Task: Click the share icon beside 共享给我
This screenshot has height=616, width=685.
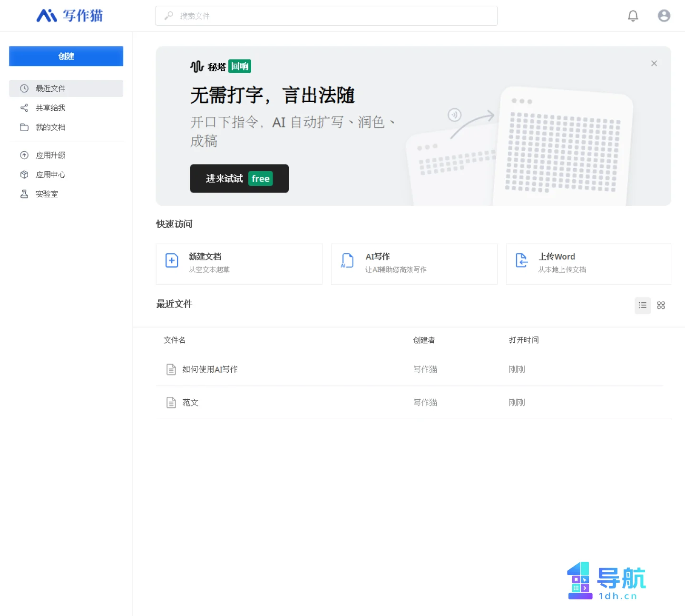Action: pyautogui.click(x=24, y=108)
